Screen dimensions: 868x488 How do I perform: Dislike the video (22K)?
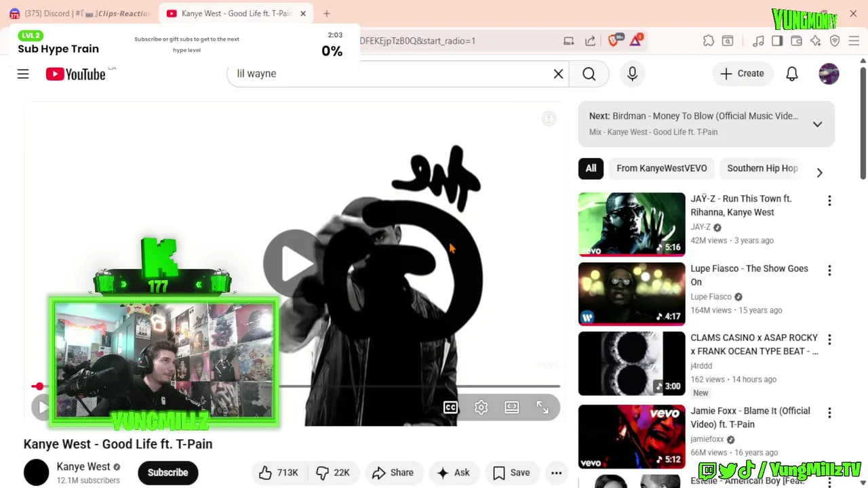click(333, 472)
